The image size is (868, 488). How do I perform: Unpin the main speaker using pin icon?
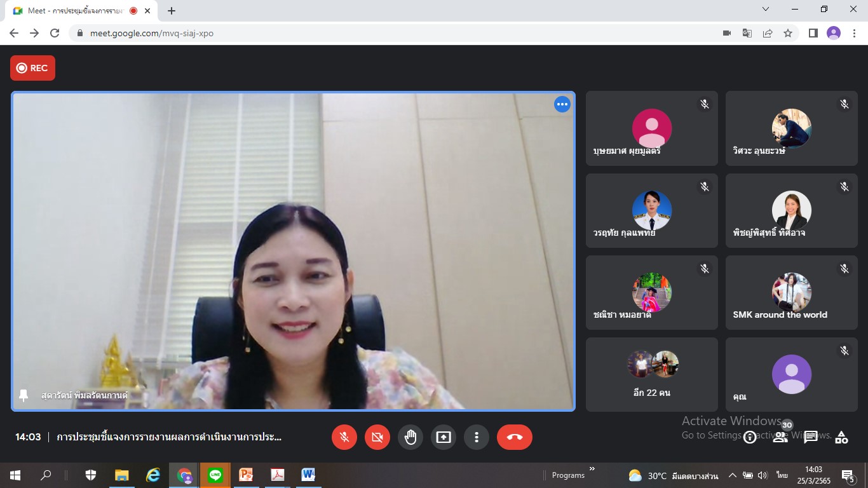coord(24,395)
